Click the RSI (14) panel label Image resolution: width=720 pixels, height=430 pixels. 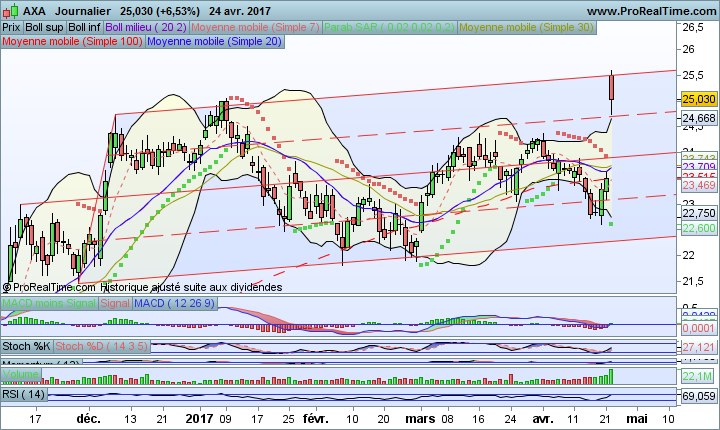coord(24,394)
